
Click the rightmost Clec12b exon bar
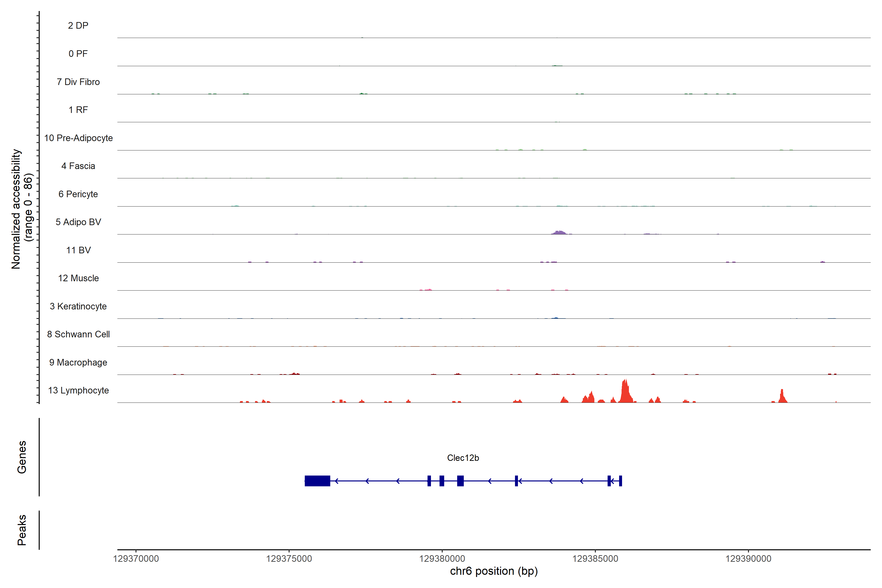(621, 481)
